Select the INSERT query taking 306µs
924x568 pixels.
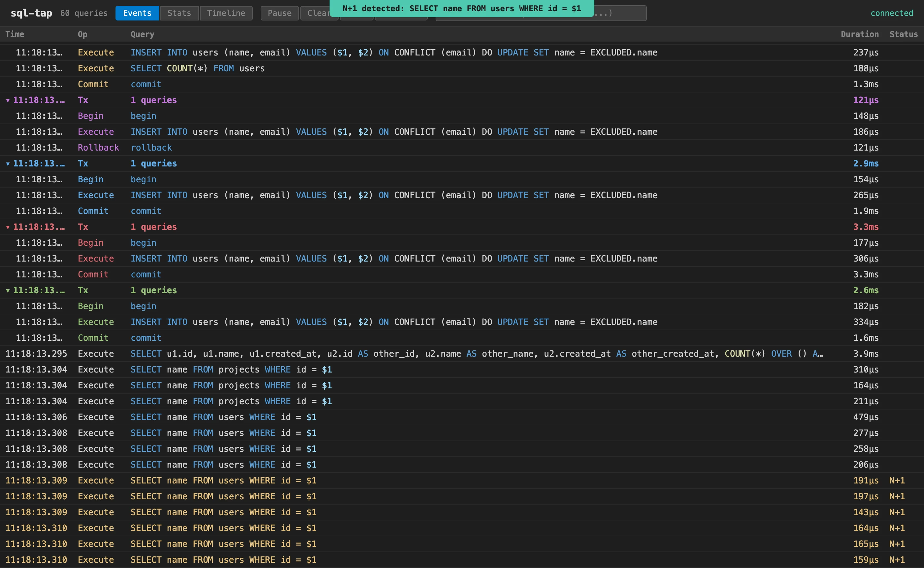coord(462,259)
